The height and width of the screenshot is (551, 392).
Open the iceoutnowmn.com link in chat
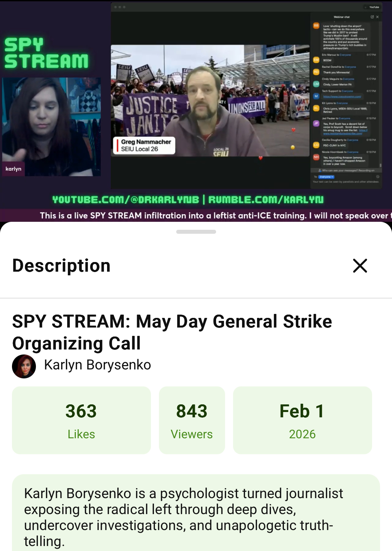pos(342,96)
